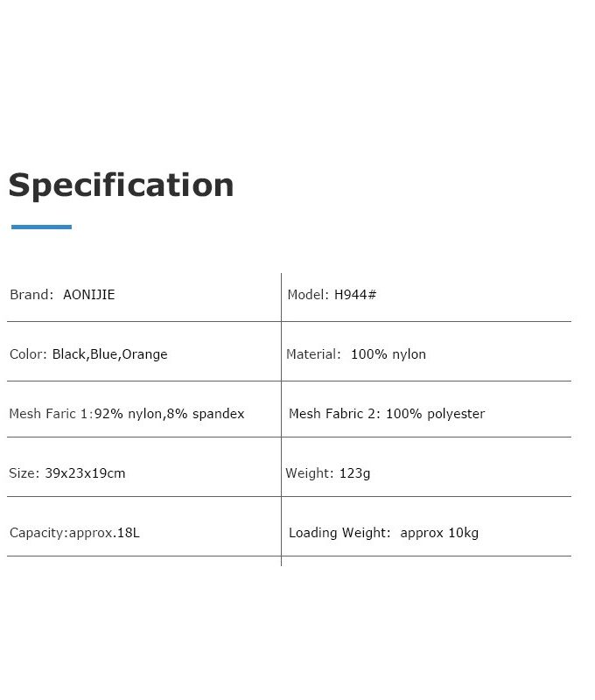Click the 123g weight value
595x700 pixels.
tap(355, 473)
